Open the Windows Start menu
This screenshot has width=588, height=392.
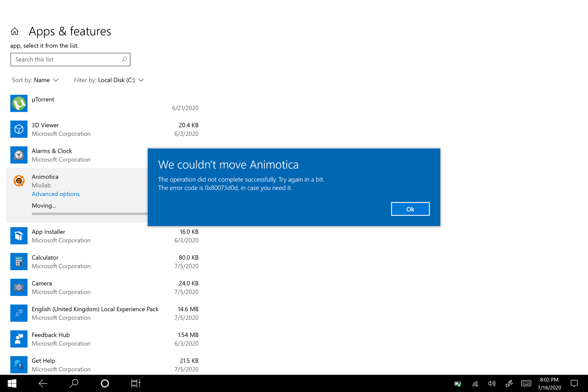(x=12, y=383)
